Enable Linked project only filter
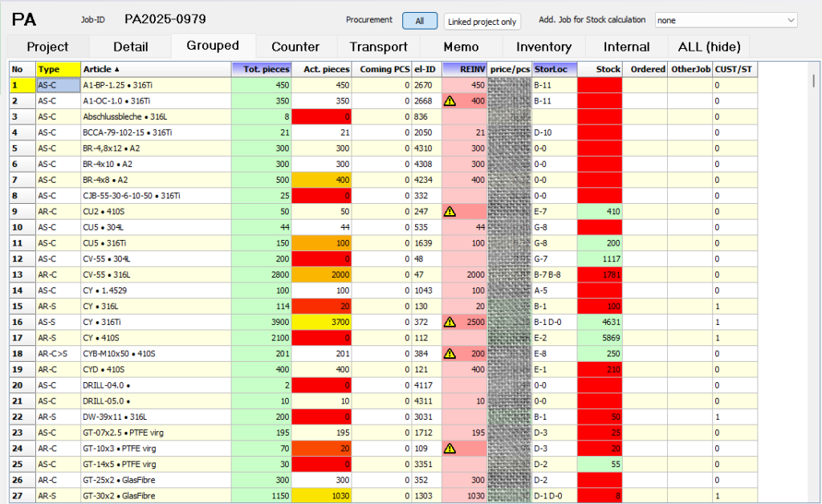The image size is (822, 504). tap(482, 22)
